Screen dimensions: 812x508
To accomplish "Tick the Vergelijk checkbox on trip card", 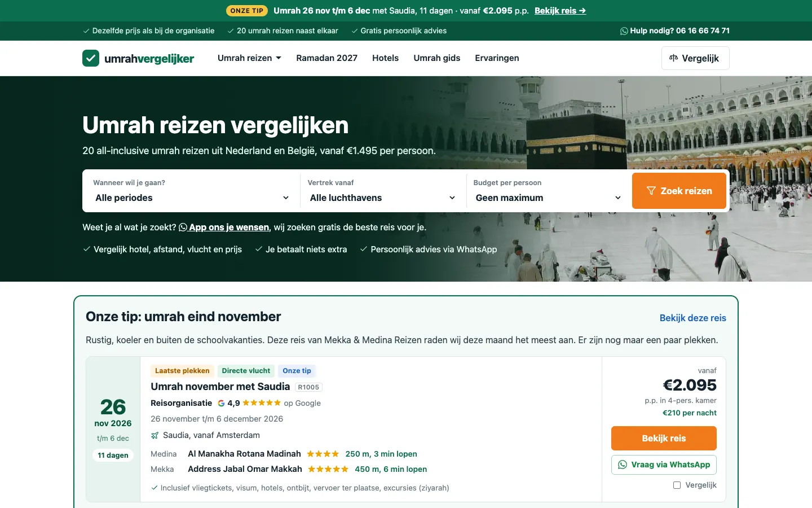I will (x=677, y=485).
